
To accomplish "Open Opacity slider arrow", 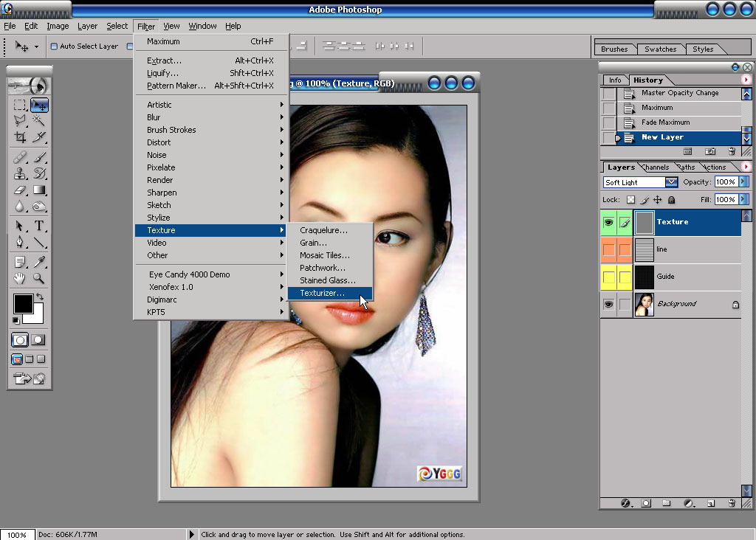I will tap(743, 181).
